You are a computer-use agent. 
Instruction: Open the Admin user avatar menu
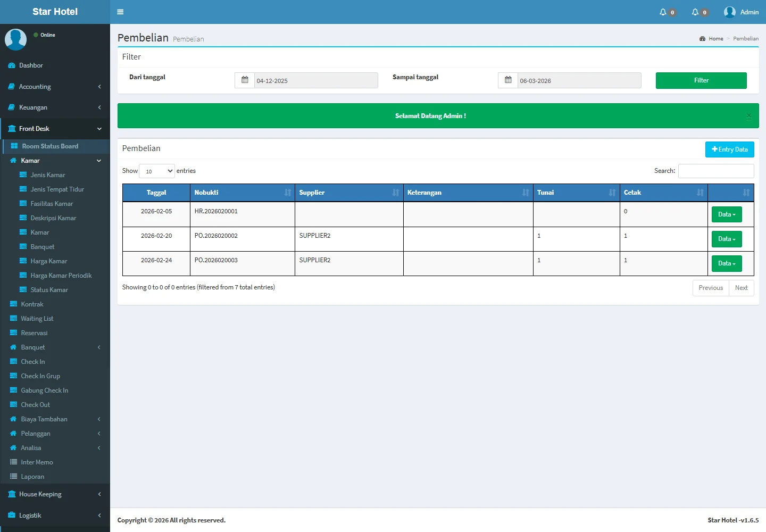[741, 12]
